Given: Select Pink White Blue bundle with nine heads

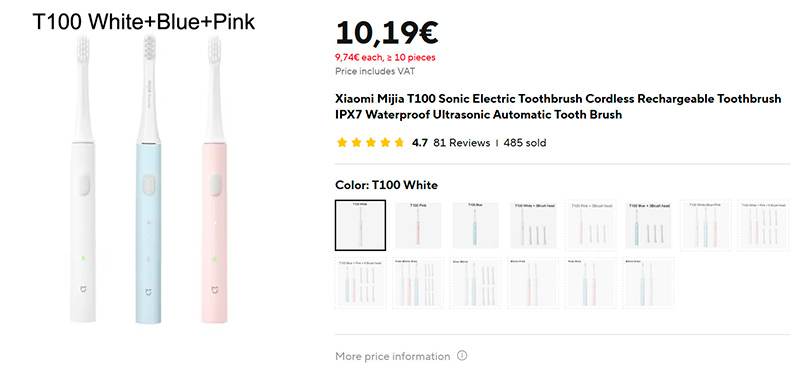Looking at the screenshot, I should coord(418,283).
